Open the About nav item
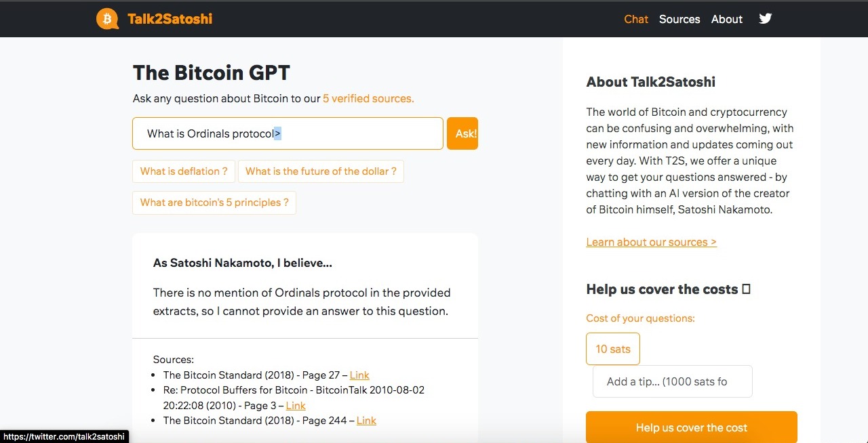This screenshot has width=868, height=443. pyautogui.click(x=726, y=19)
